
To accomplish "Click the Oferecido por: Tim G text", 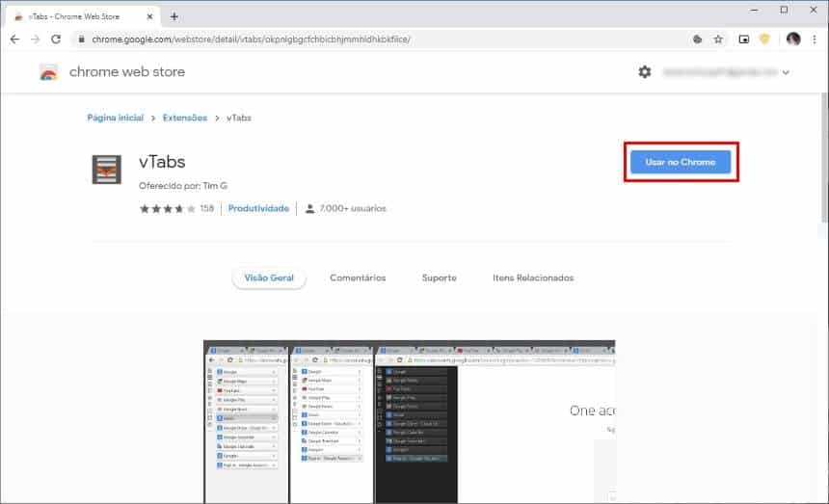I will tap(183, 186).
